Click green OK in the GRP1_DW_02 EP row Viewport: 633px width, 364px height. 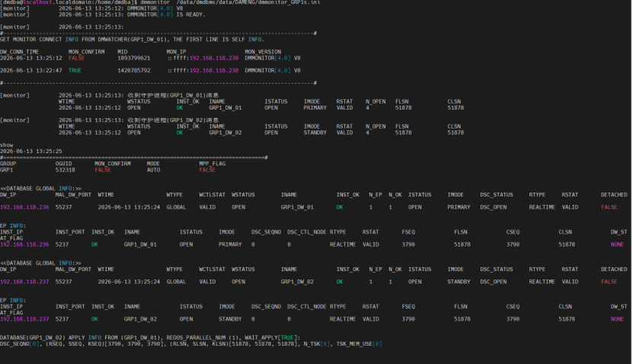[x=94, y=319]
